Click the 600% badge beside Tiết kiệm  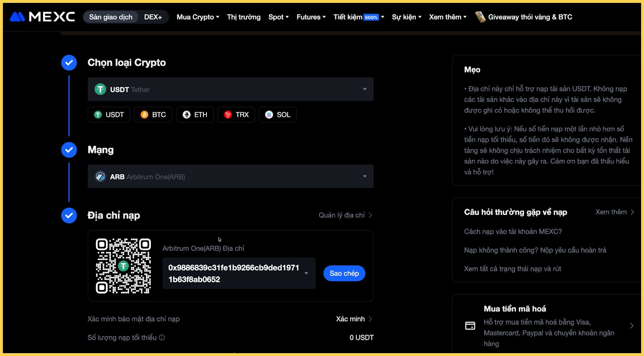(x=371, y=17)
